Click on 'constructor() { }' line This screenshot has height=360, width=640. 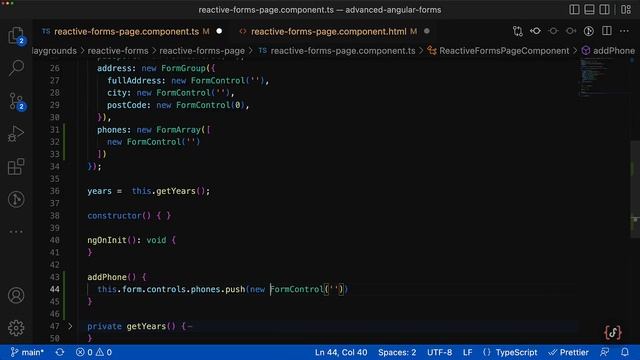pos(129,216)
